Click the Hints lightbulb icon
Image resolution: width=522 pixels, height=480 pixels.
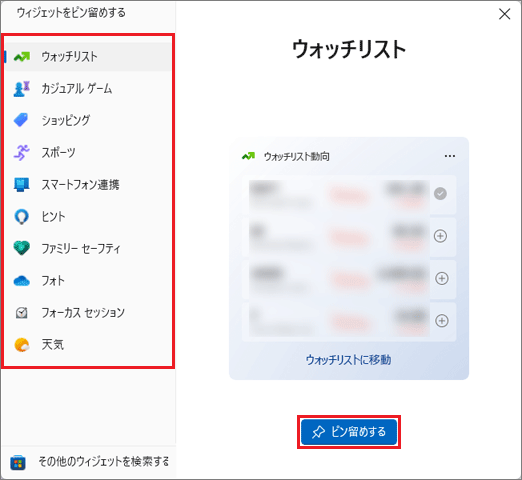tap(22, 217)
